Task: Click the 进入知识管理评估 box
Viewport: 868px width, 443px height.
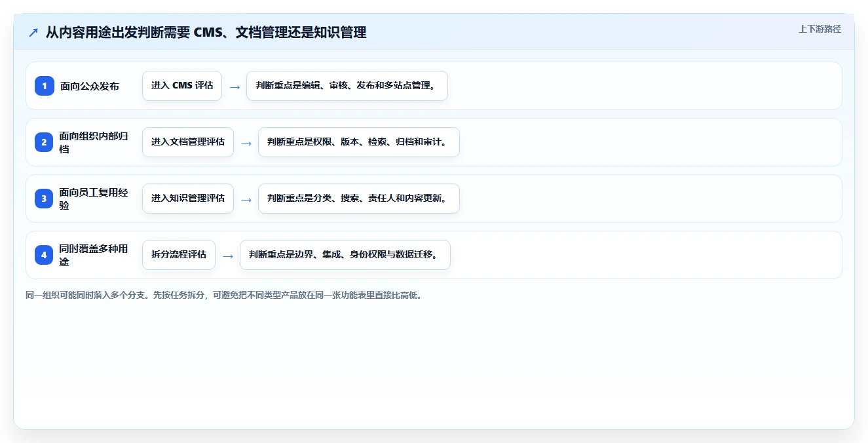Action: 188,199
